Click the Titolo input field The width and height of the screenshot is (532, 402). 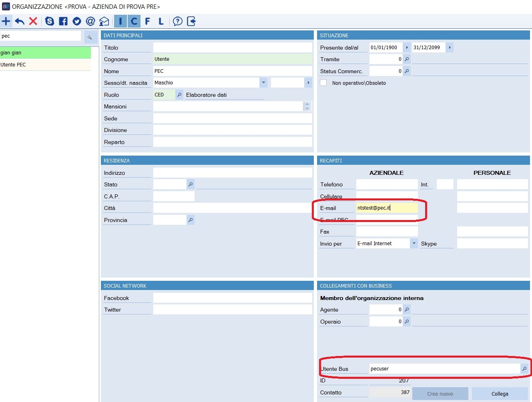(x=233, y=48)
